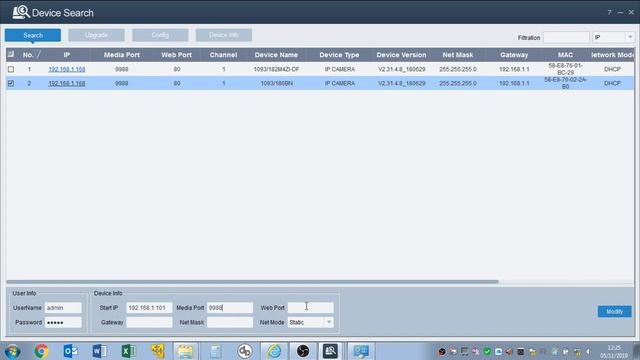Open IP link 192.168.1.168 in row 2
The height and width of the screenshot is (360, 640).
(67, 83)
